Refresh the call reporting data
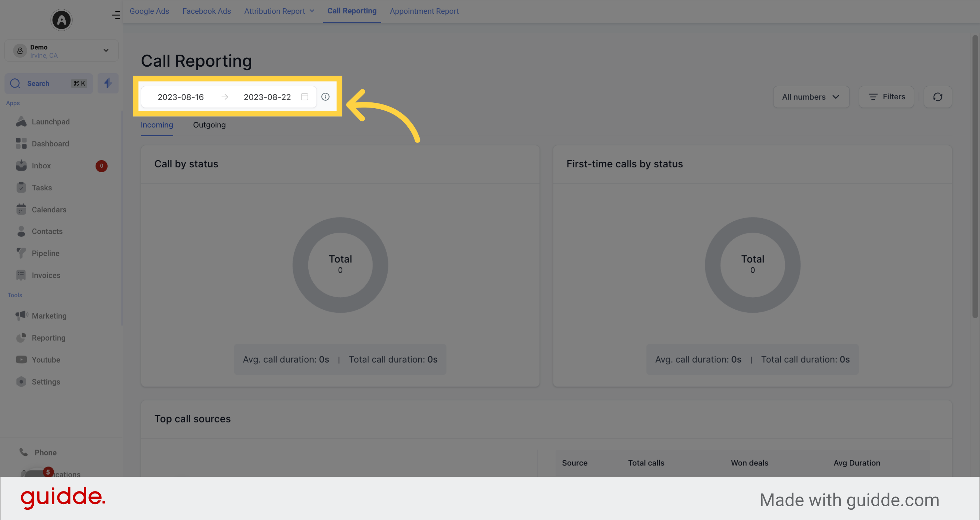This screenshot has height=520, width=980. pyautogui.click(x=937, y=97)
